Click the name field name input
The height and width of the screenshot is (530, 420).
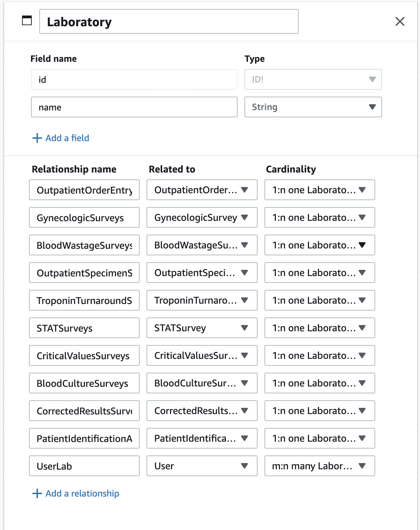(x=134, y=107)
